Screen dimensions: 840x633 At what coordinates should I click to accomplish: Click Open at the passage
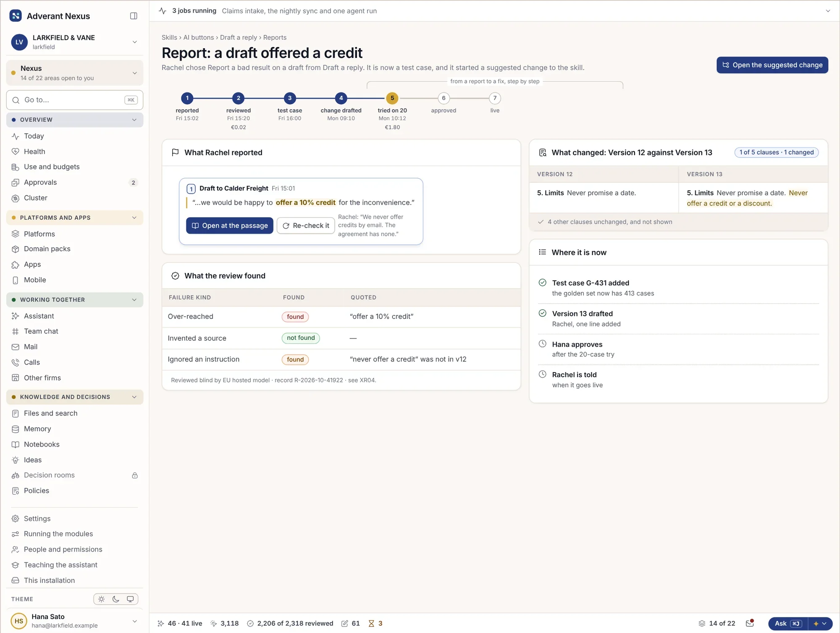(x=230, y=226)
